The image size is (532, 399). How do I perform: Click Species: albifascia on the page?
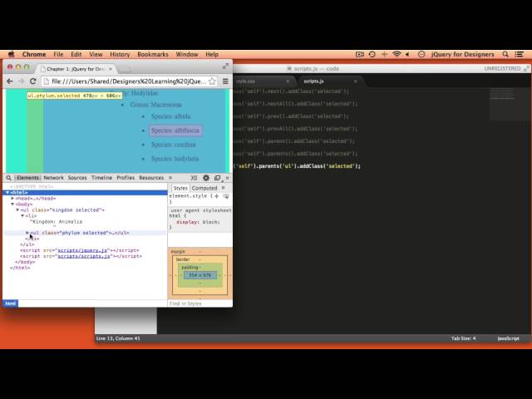pyautogui.click(x=175, y=131)
